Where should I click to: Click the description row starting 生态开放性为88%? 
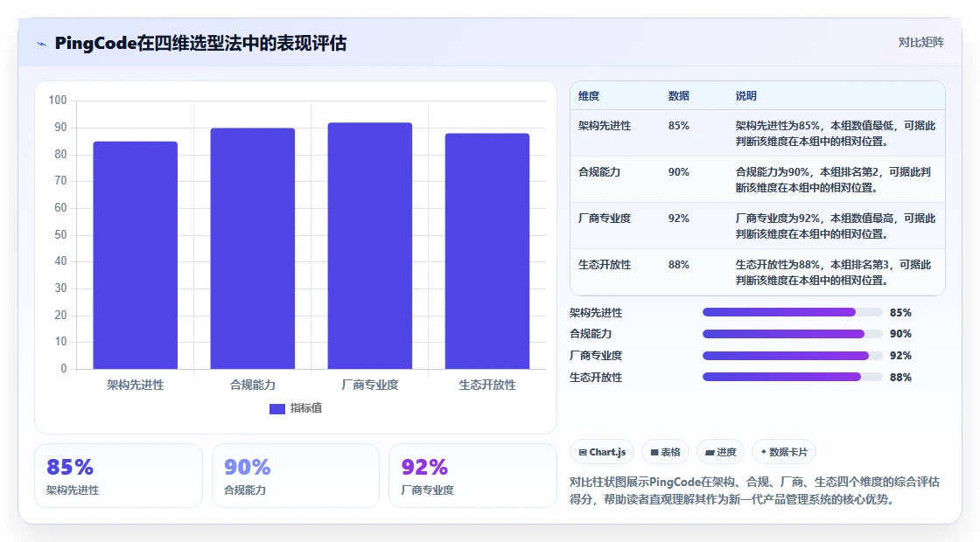833,272
